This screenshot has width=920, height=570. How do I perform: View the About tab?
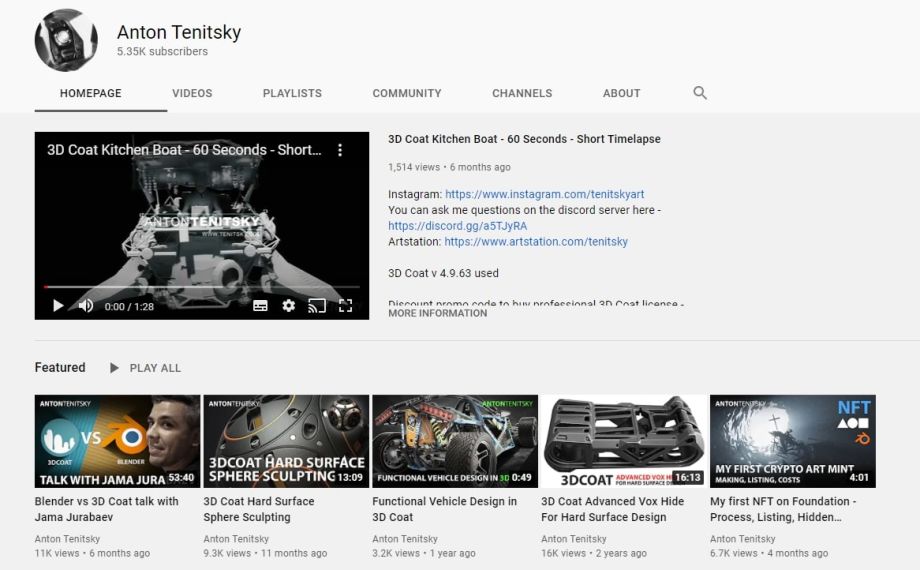click(x=621, y=93)
